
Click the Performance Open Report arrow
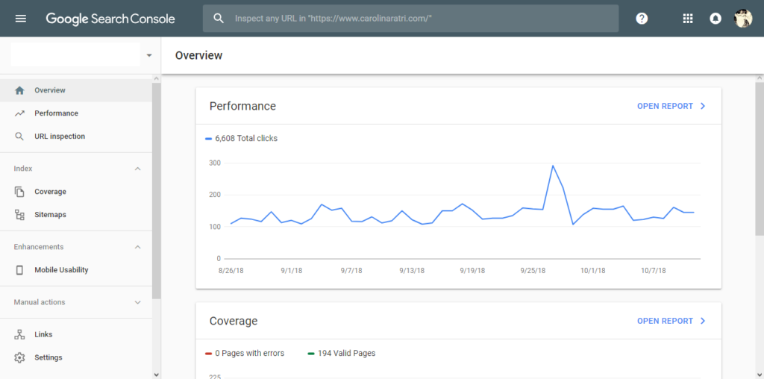(703, 106)
